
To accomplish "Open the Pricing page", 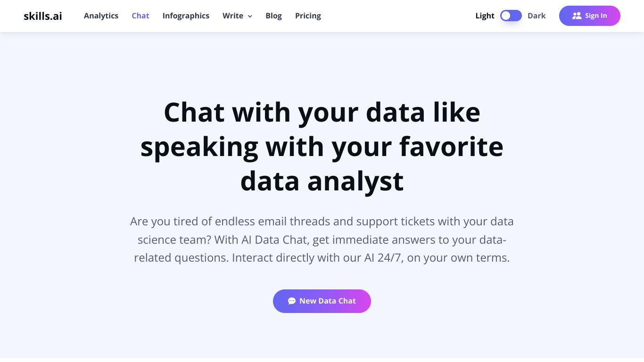I will [308, 16].
